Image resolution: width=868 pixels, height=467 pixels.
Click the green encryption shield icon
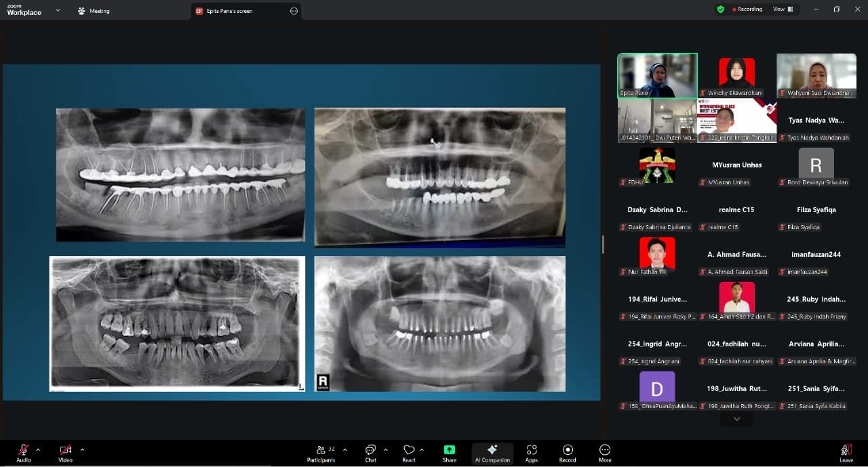tap(720, 9)
